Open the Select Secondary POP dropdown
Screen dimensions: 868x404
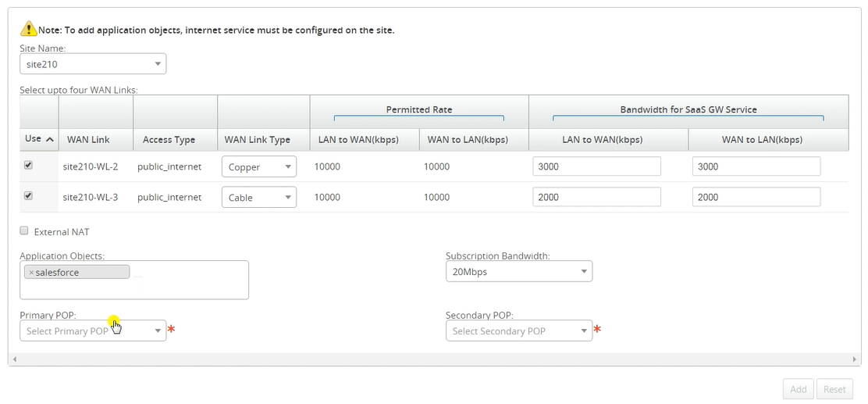click(x=519, y=331)
